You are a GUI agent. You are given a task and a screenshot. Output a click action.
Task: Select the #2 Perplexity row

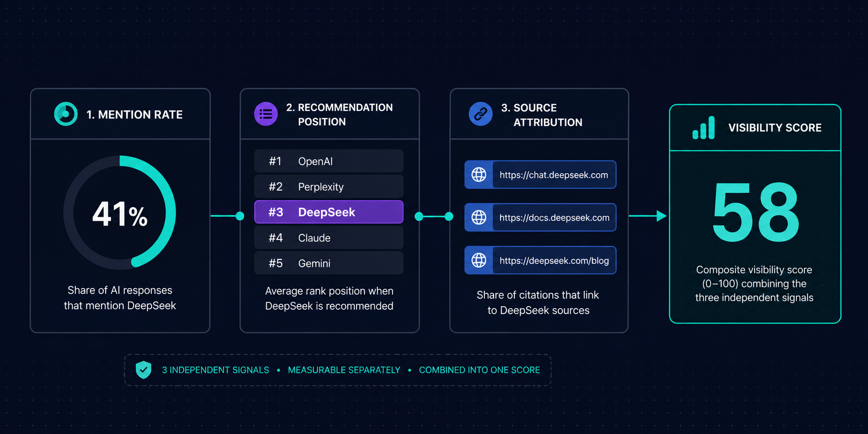pyautogui.click(x=329, y=186)
